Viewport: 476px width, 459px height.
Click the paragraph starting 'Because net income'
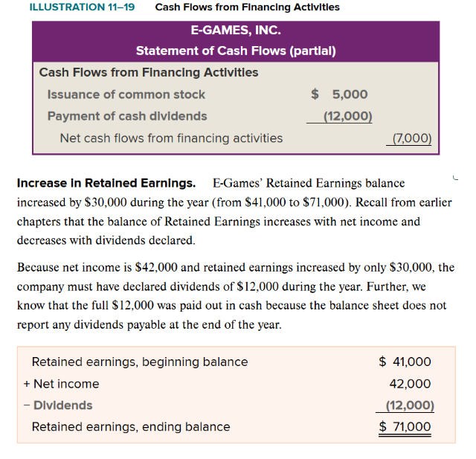coord(235,296)
